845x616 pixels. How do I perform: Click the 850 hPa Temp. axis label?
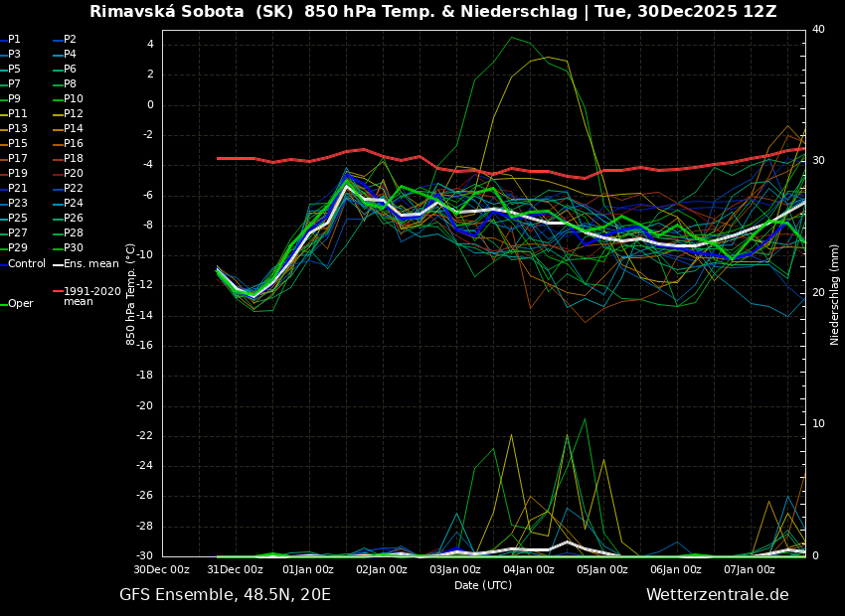tap(130, 293)
